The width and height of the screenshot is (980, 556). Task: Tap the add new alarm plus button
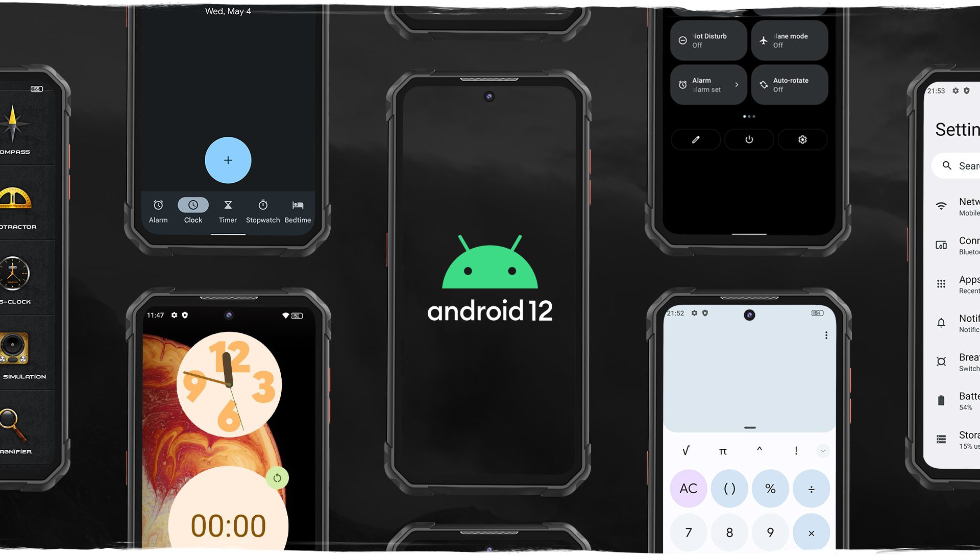[228, 159]
